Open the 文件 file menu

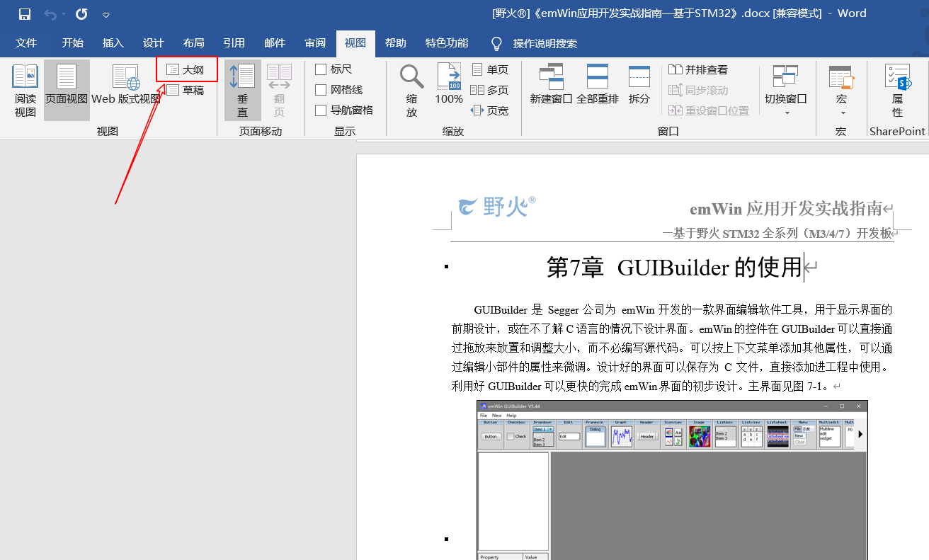(26, 43)
